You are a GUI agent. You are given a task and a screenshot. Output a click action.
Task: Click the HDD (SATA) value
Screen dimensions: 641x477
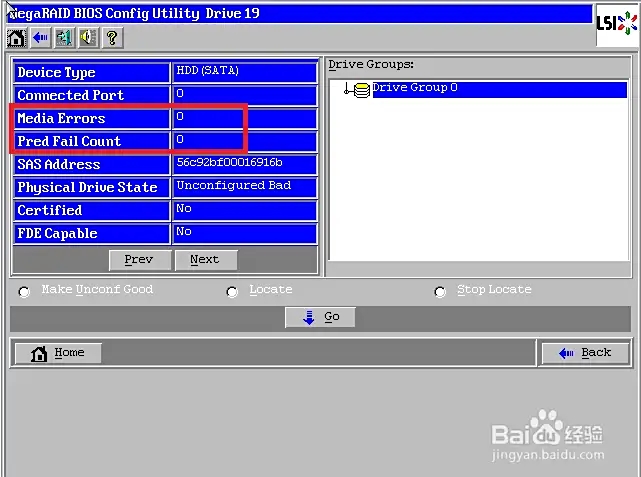(208, 71)
